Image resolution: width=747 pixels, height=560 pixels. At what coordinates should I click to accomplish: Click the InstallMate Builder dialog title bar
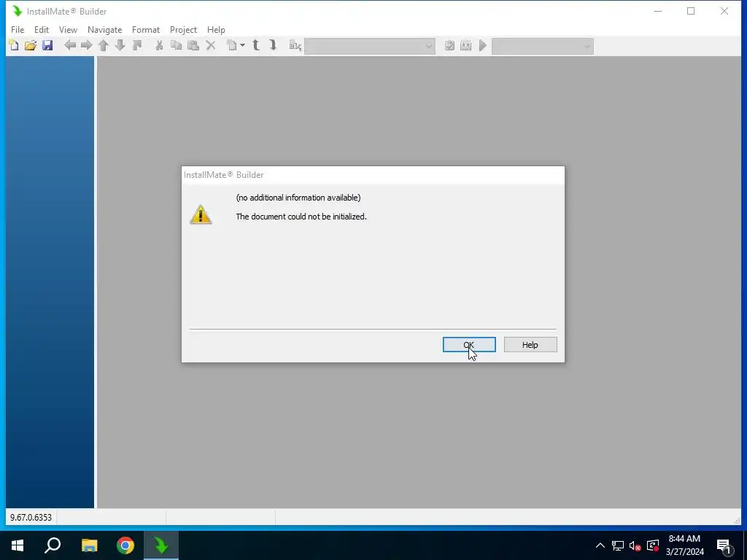(x=373, y=175)
